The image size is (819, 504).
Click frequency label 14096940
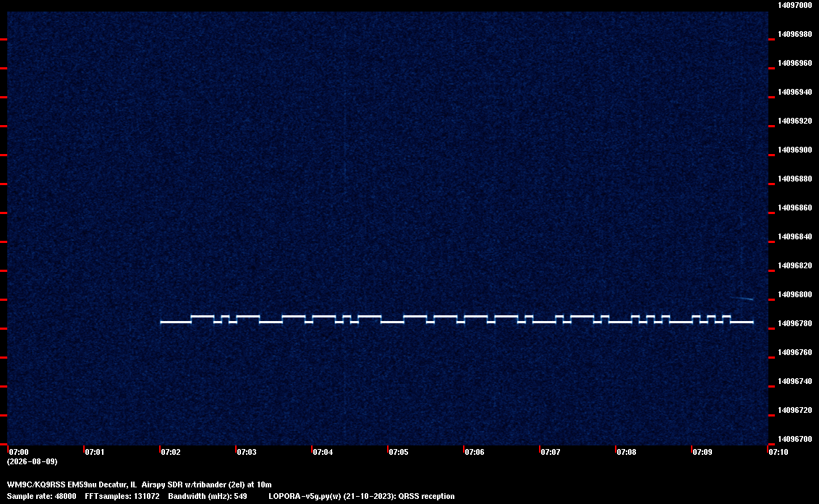(x=795, y=92)
